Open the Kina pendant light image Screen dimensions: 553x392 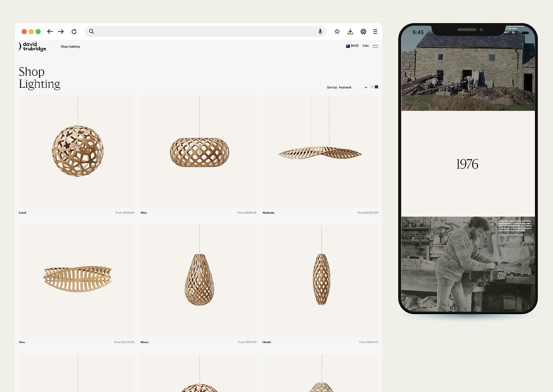(x=198, y=152)
